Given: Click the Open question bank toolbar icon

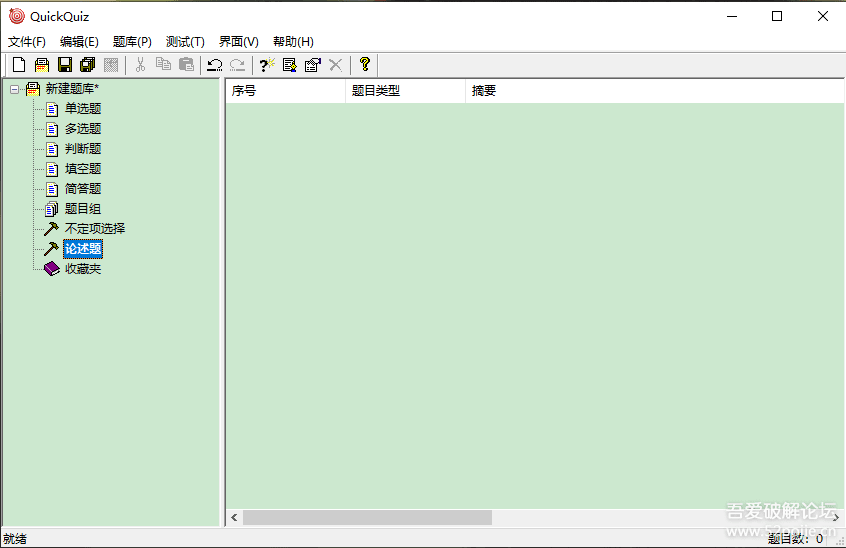Looking at the screenshot, I should coord(42,65).
